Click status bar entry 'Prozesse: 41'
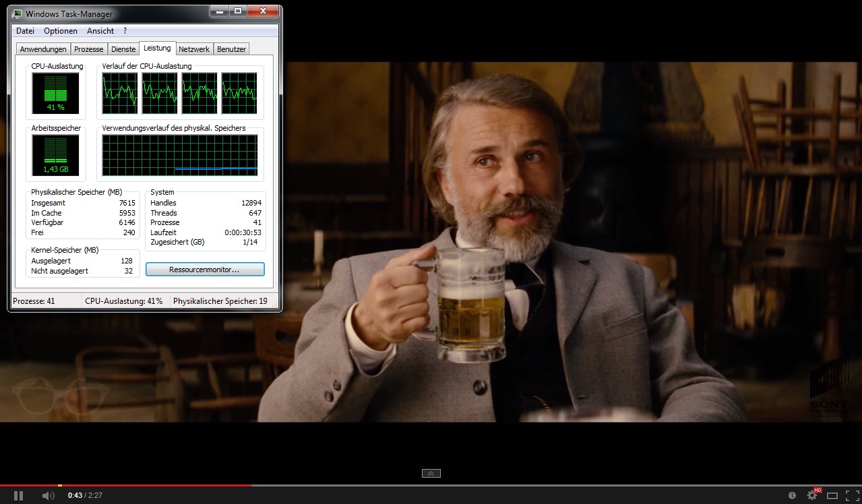 34,301
